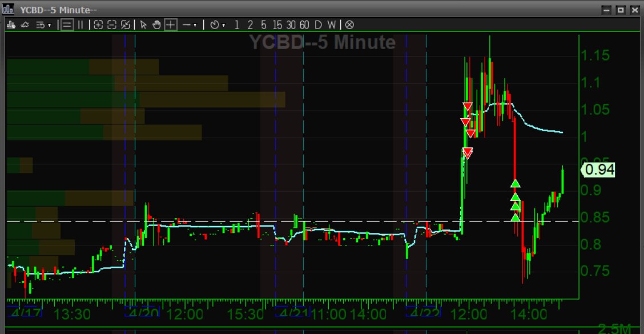
Task: Minimize the YCBD chart window
Action: pos(607,10)
